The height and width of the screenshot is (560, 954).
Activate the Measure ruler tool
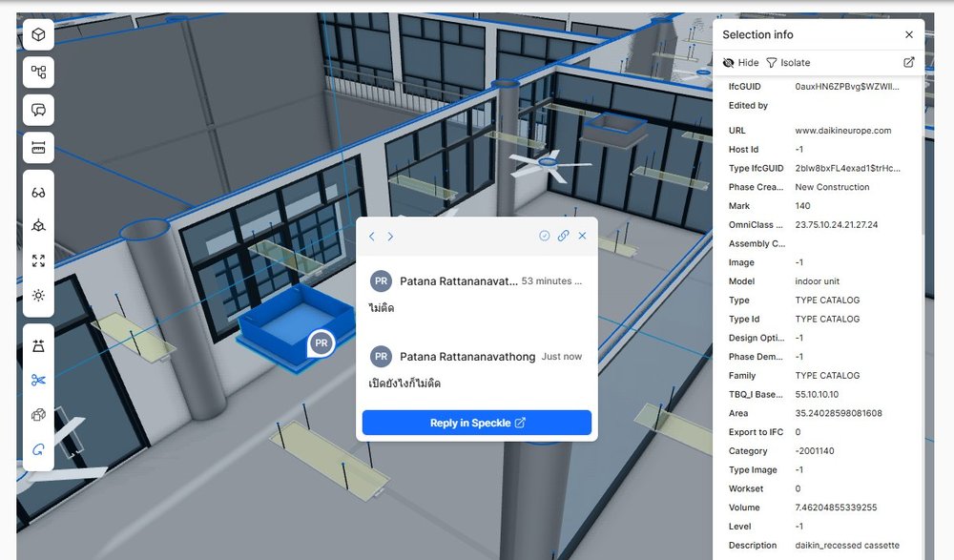pyautogui.click(x=38, y=148)
